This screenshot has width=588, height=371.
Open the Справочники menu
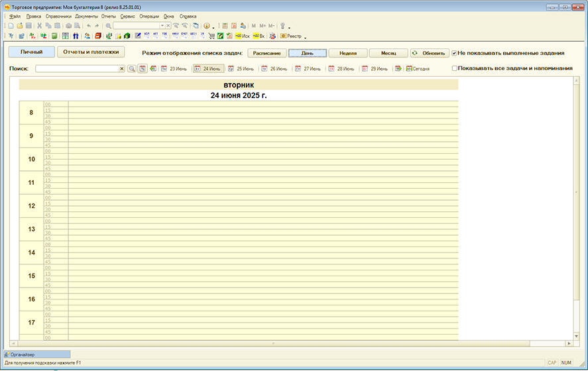point(58,16)
